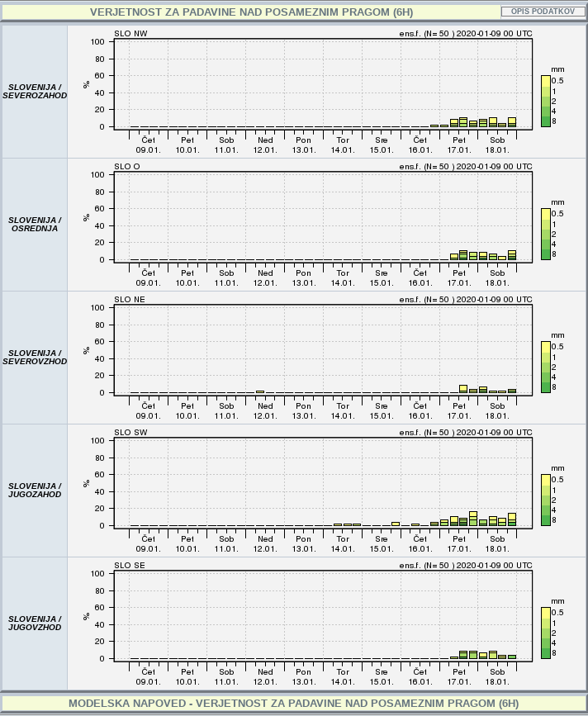Click the mm color legend beside SLO SE chart
The image size is (588, 716).
click(546, 633)
